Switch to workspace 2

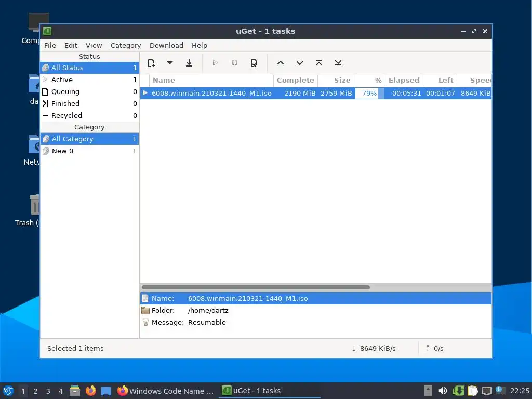tap(36, 391)
